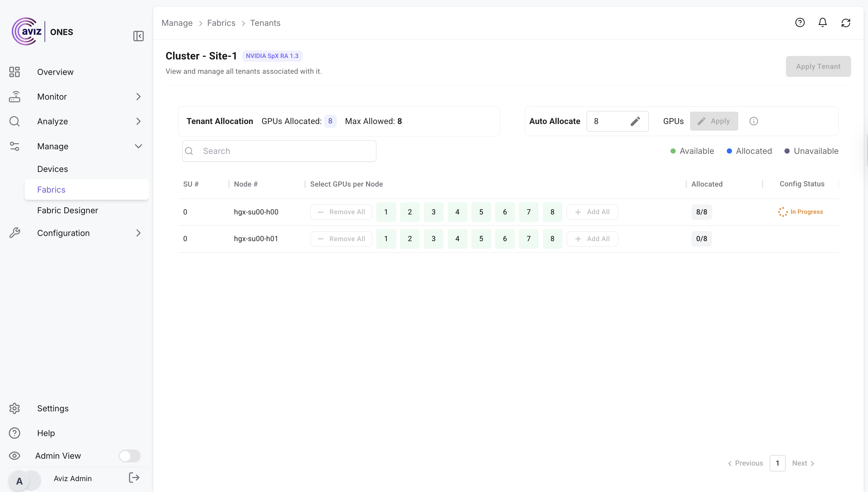This screenshot has width=868, height=492.
Task: Open Fabric Designer submenu item
Action: [67, 210]
